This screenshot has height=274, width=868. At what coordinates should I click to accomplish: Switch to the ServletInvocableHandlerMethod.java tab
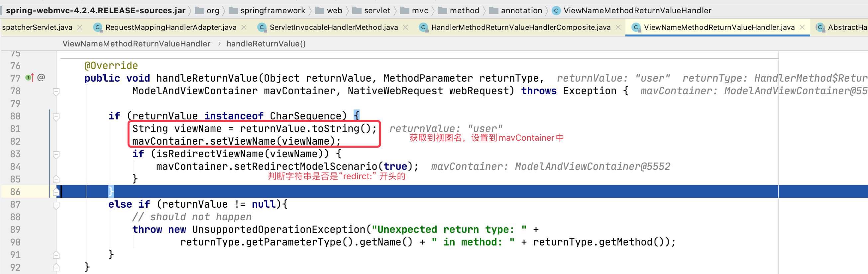click(334, 27)
